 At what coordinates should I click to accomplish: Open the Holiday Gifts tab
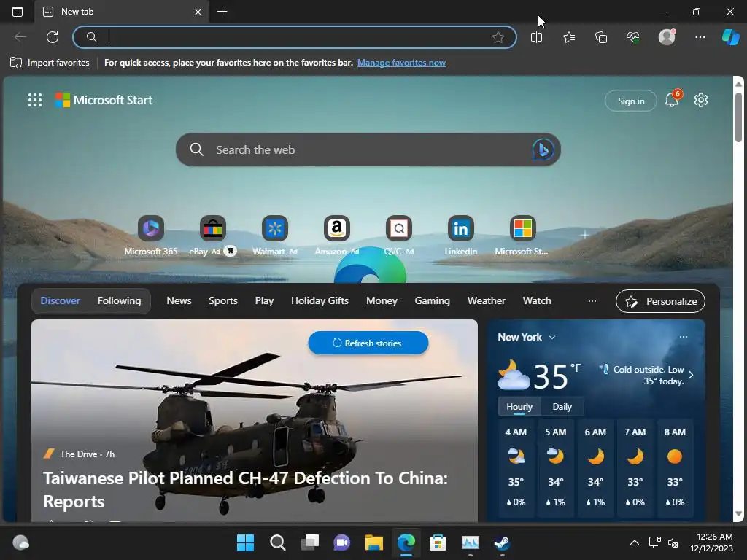[320, 300]
